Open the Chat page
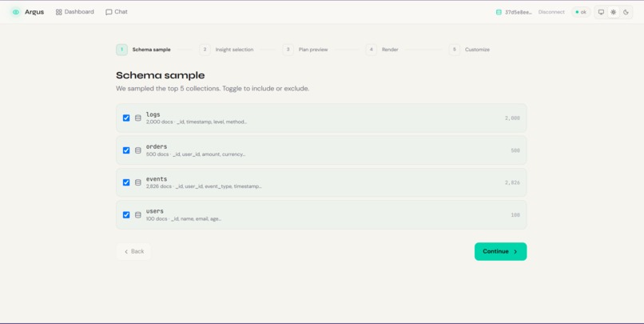 pos(117,12)
